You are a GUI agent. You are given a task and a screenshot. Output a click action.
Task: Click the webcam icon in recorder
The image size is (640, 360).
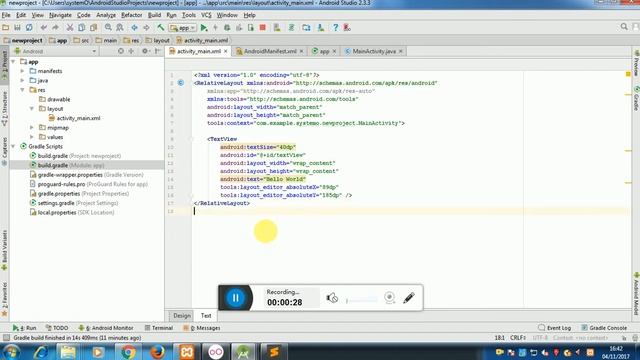tap(389, 298)
